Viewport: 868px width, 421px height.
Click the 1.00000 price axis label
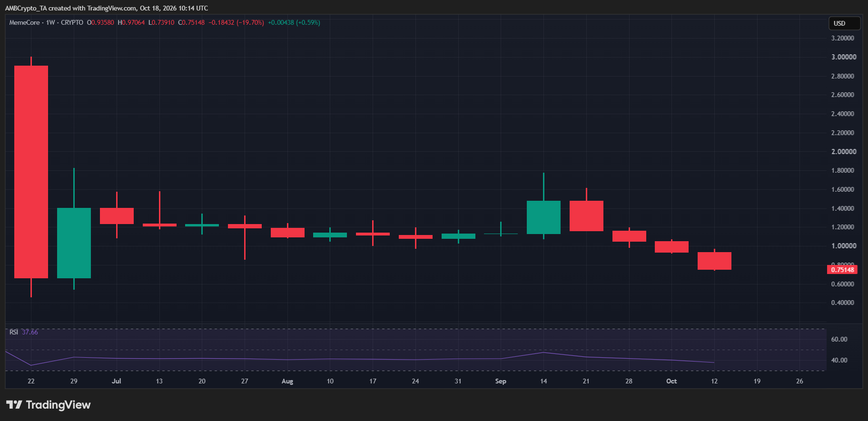[x=844, y=246]
